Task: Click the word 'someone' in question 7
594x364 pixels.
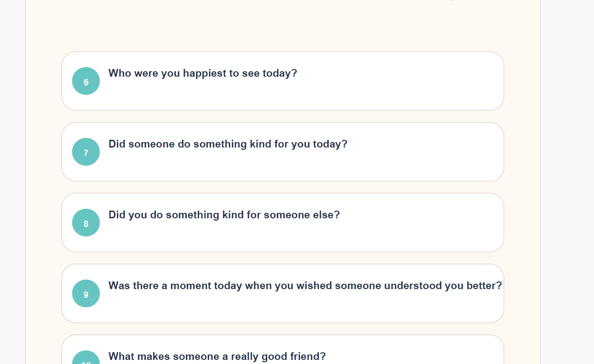Action: click(x=150, y=144)
